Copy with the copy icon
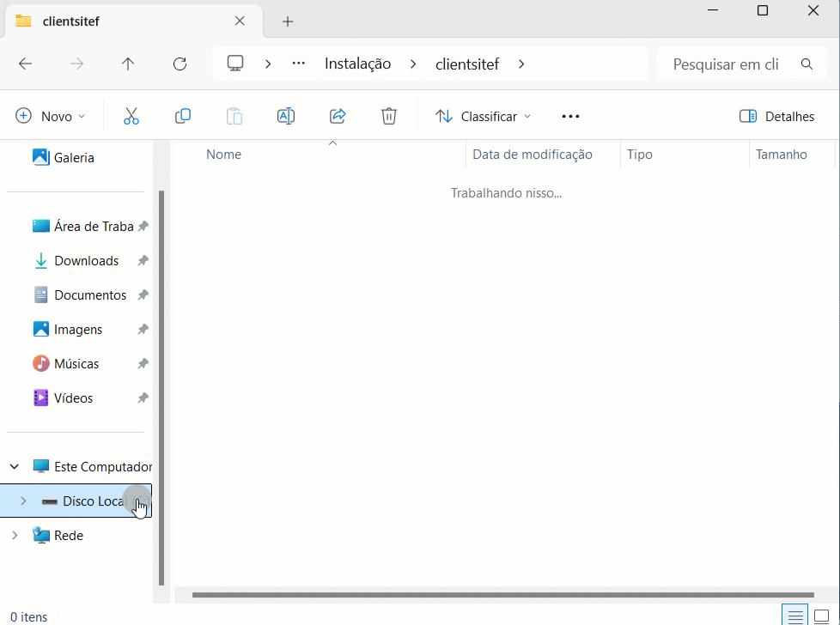Screen dimensions: 840x625 [x=183, y=116]
